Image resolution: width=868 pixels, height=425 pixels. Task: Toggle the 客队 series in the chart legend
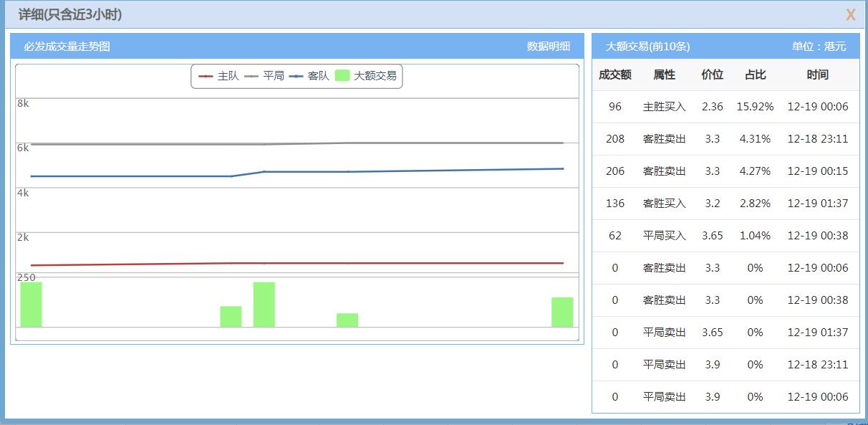click(x=316, y=75)
